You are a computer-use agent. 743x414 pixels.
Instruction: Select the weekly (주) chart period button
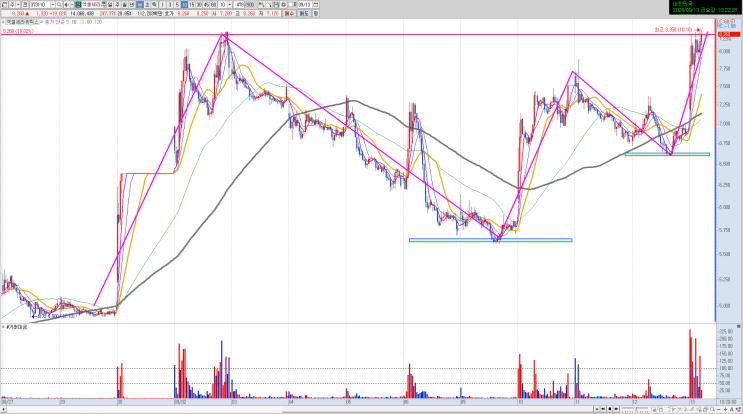coord(117,4)
